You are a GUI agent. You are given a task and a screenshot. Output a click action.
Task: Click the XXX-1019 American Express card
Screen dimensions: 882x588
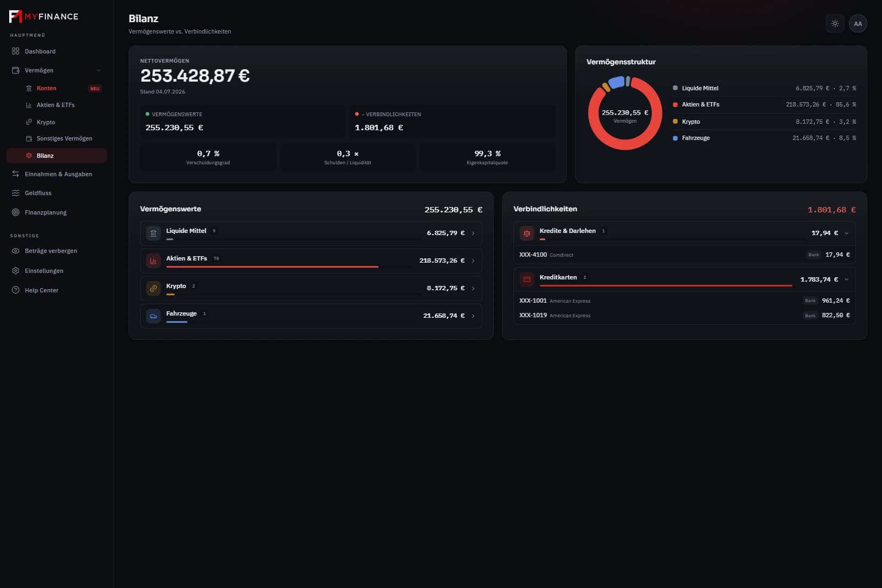tap(684, 315)
